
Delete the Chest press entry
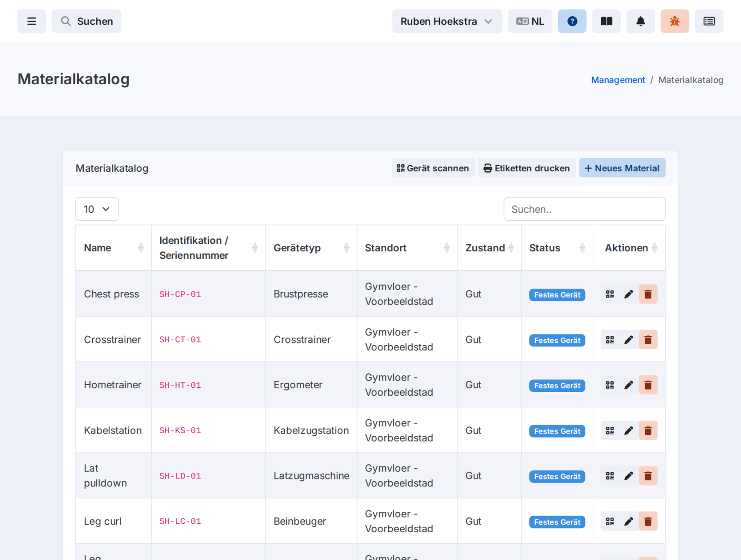(648, 294)
